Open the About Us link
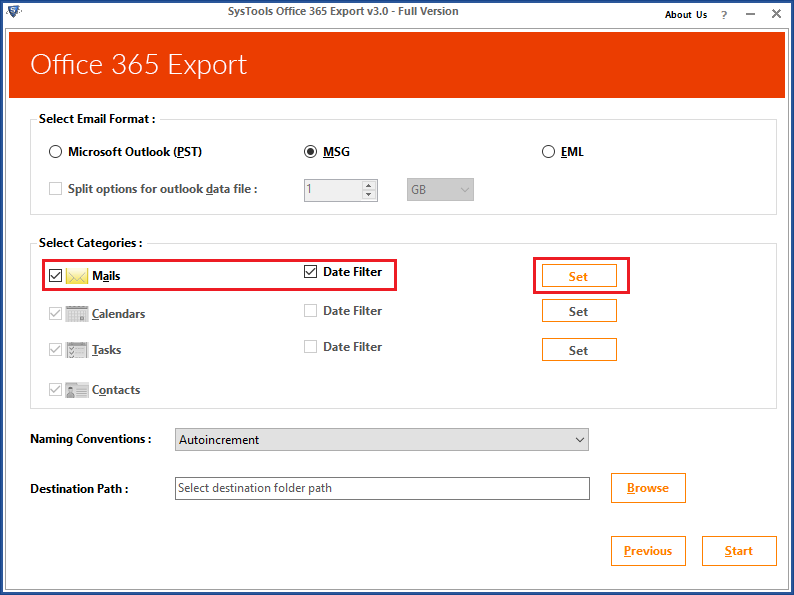794x595 pixels. pyautogui.click(x=686, y=15)
